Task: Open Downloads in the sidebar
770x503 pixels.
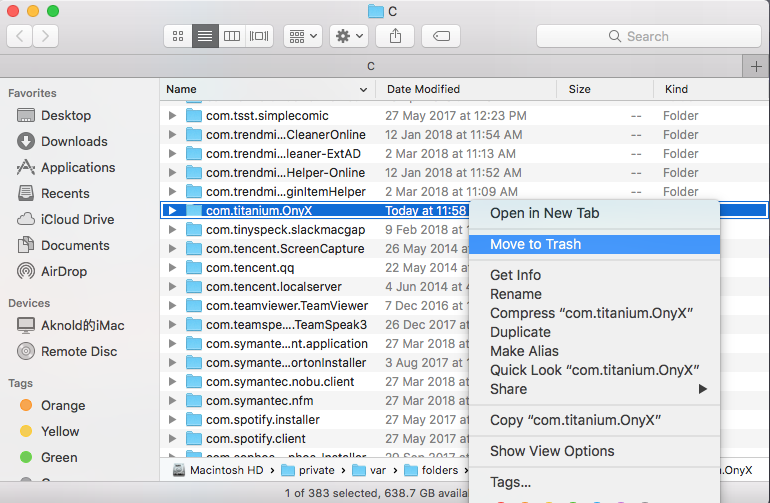Action: [74, 141]
